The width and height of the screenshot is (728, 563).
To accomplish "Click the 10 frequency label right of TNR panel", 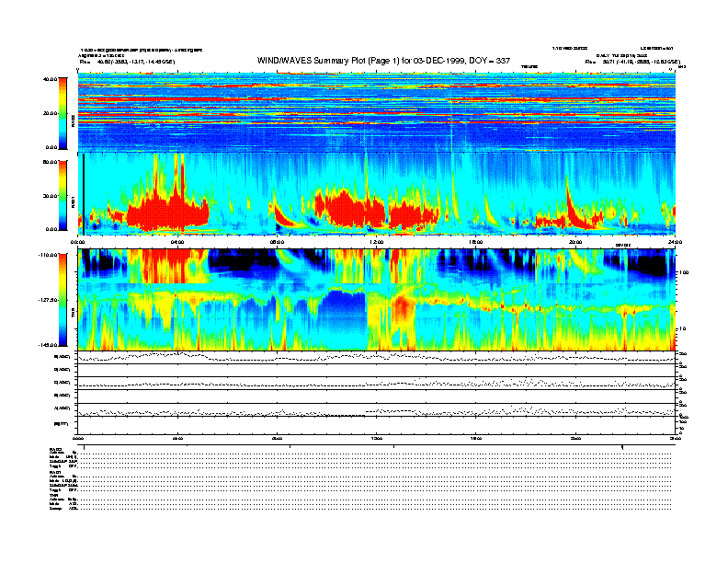I will pos(684,329).
